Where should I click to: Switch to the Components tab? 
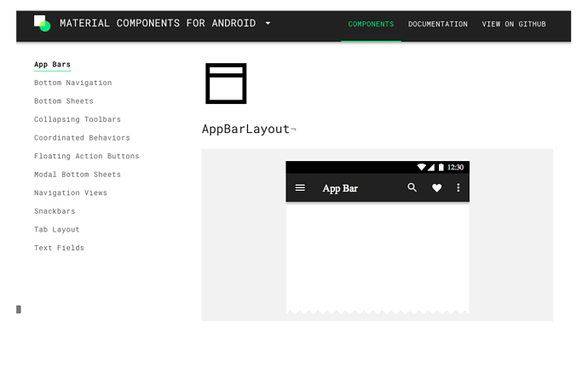pyautogui.click(x=371, y=24)
